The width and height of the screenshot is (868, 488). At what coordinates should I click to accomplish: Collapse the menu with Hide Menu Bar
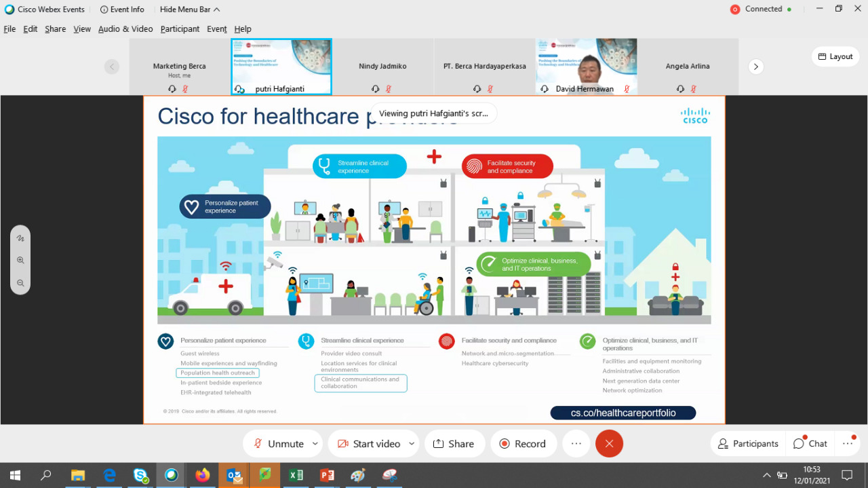[190, 10]
